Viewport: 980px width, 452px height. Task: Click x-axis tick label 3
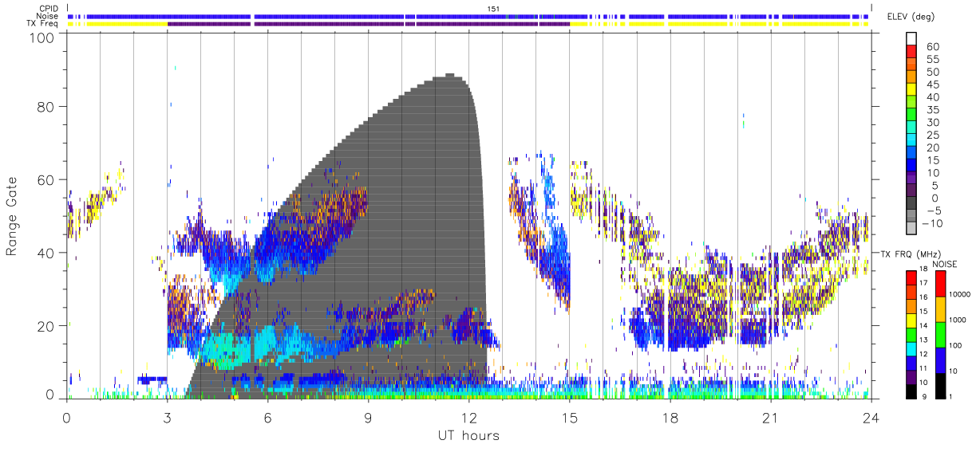(x=167, y=418)
